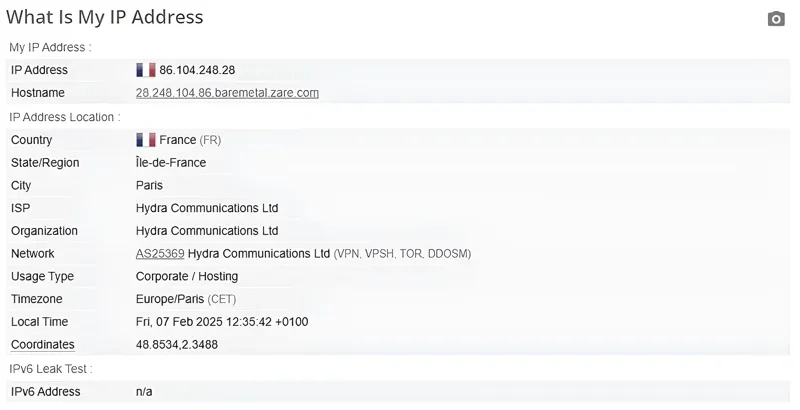
Task: Click the Corporate / Hosting usage type
Action: (x=187, y=276)
